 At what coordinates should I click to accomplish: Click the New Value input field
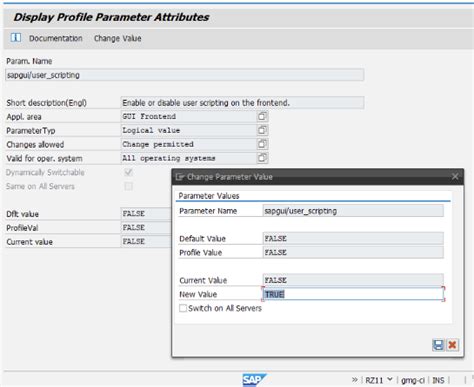[353, 294]
